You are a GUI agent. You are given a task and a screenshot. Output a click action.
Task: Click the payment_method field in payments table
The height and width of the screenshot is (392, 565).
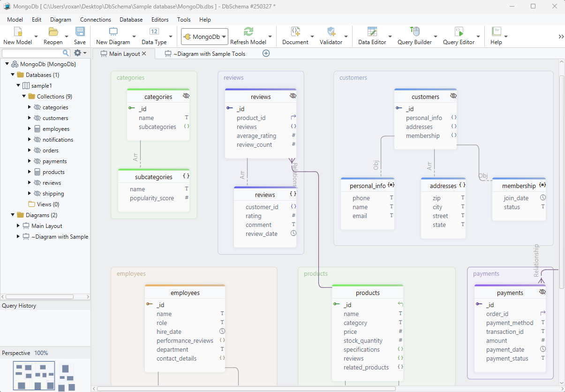click(x=510, y=323)
